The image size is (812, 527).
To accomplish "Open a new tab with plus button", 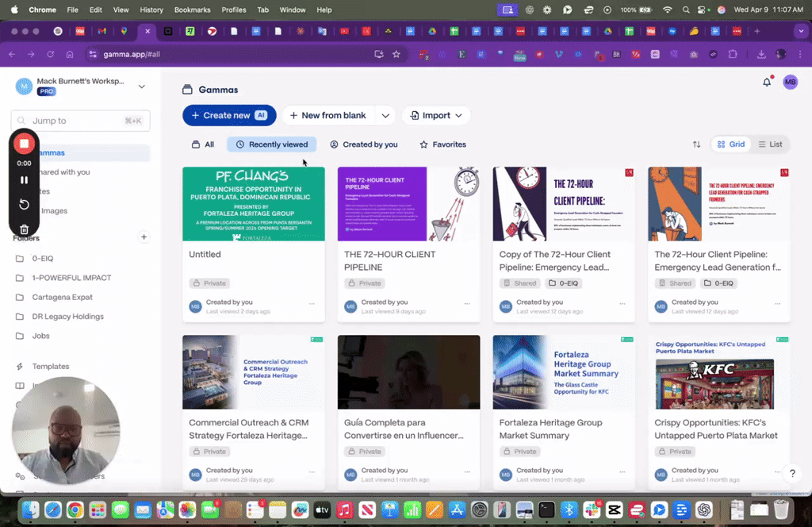I will click(757, 32).
